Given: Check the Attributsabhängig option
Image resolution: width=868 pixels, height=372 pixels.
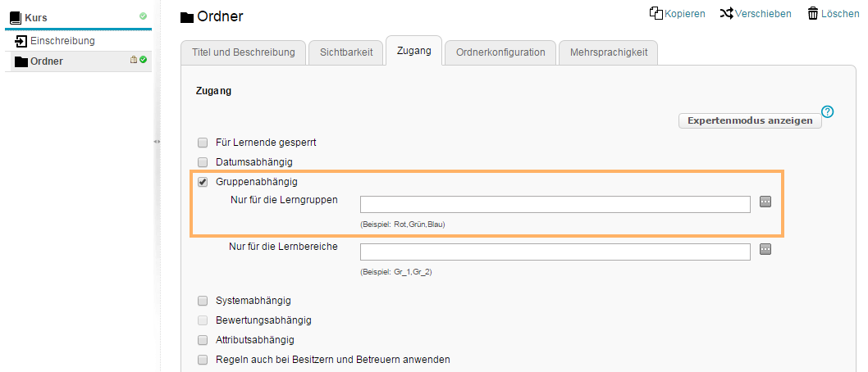Looking at the screenshot, I should [x=203, y=340].
